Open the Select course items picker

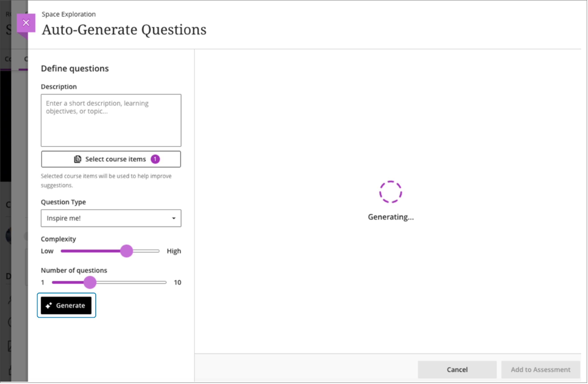coord(111,159)
